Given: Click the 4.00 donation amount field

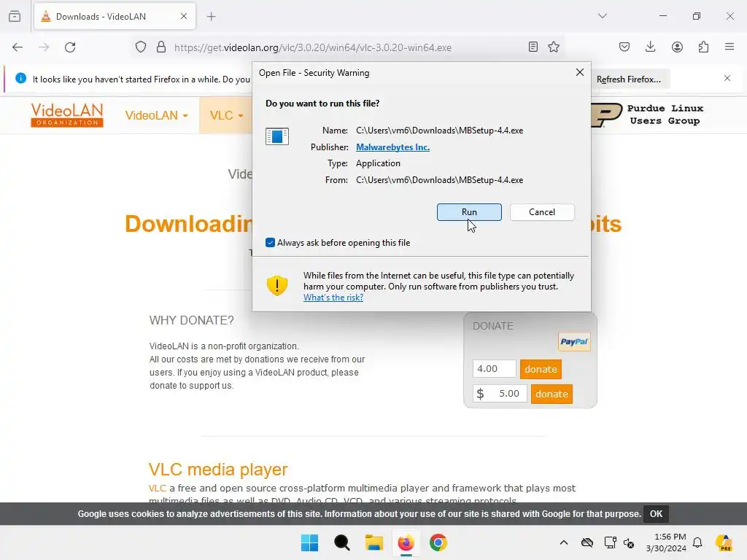Looking at the screenshot, I should [494, 368].
